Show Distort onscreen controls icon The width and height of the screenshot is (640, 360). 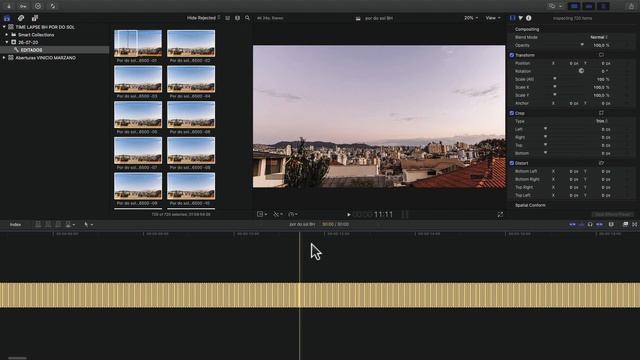(x=601, y=163)
